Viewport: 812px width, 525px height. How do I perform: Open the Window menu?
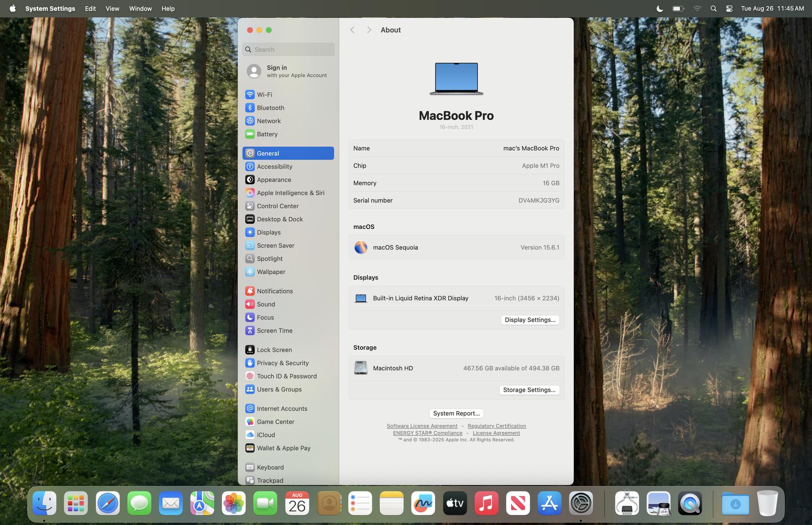coord(140,8)
